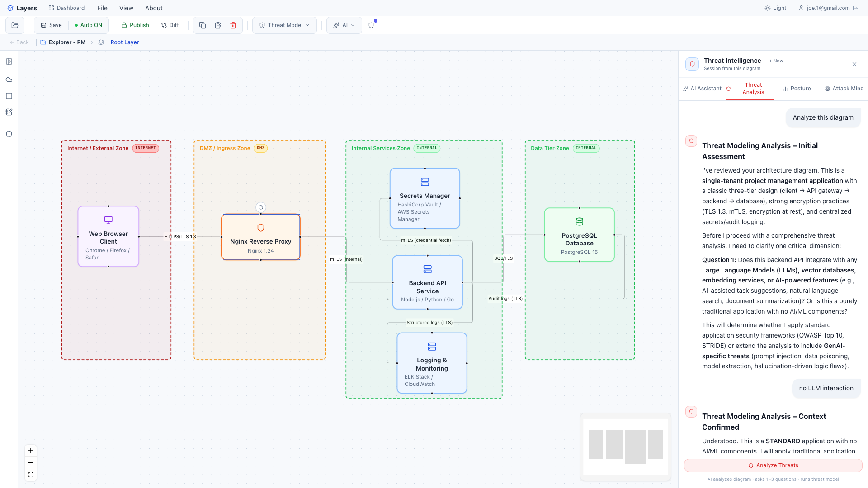Select the PostgreSQL Database node
868x488 pixels.
coord(580,235)
